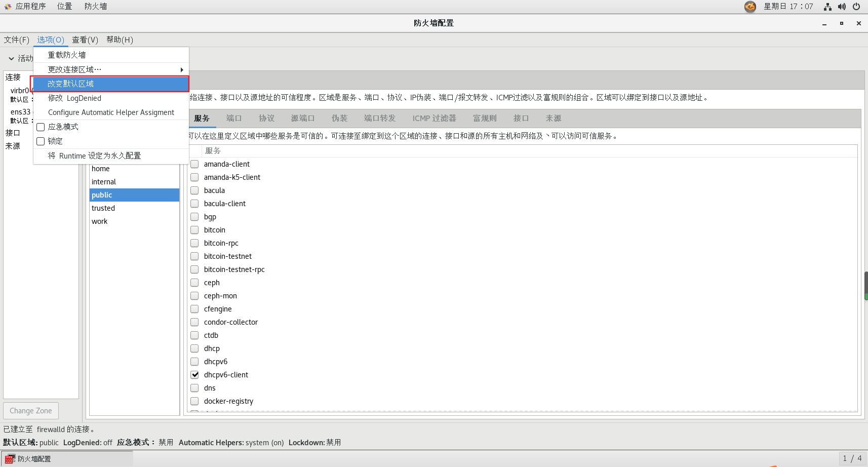Switch to the 协议 tab
Image resolution: width=868 pixels, height=467 pixels.
tap(266, 118)
